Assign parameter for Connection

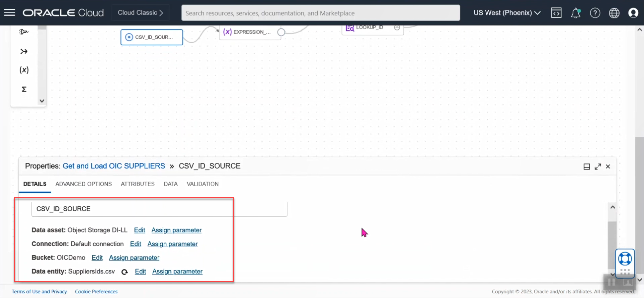pos(172,244)
